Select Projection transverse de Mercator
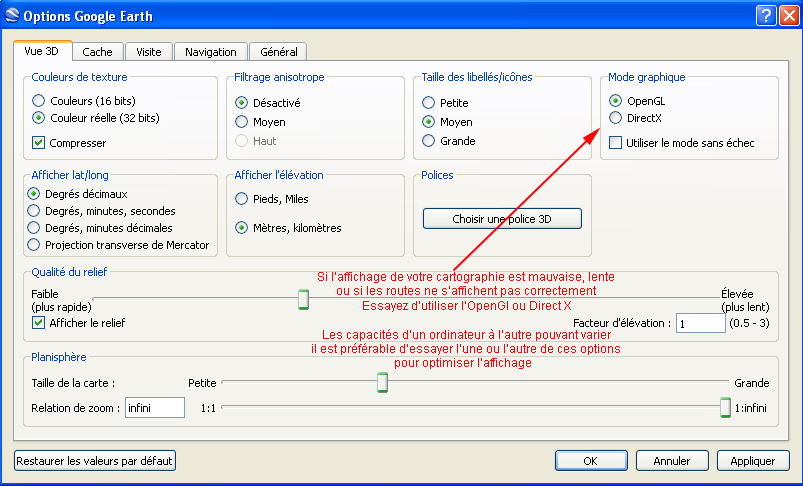 coord(33,245)
